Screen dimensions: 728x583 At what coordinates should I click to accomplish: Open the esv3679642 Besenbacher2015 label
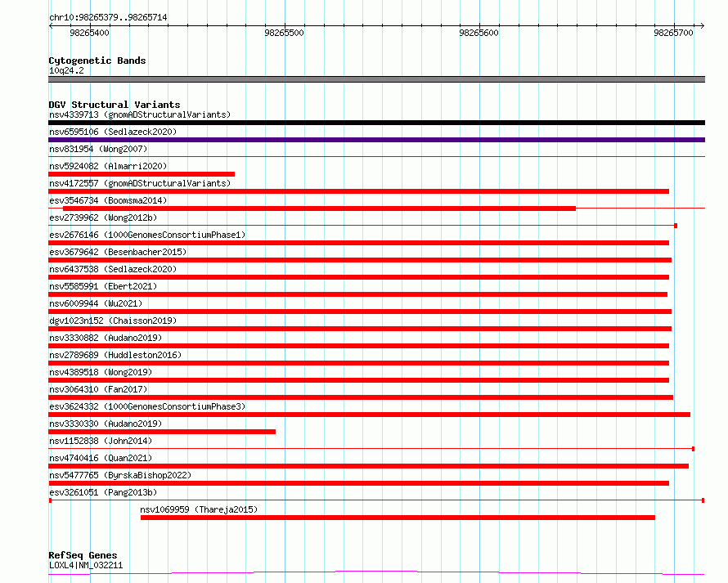click(118, 252)
